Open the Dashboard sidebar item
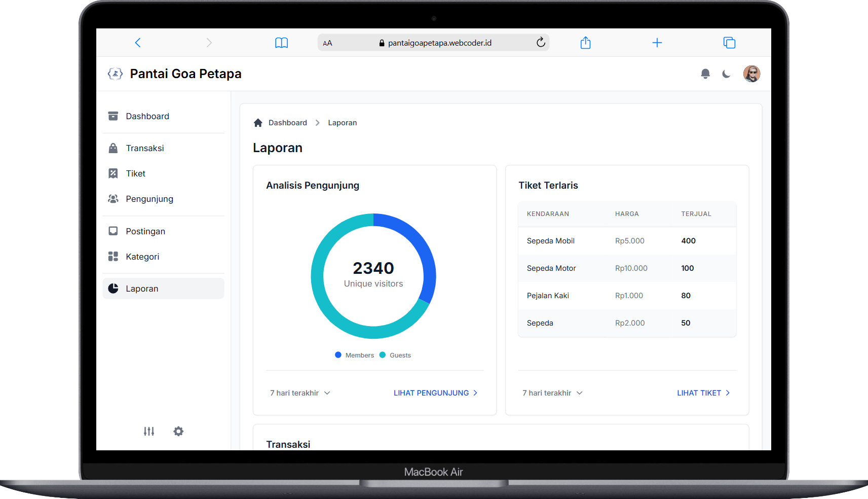This screenshot has width=868, height=499. 163,116
